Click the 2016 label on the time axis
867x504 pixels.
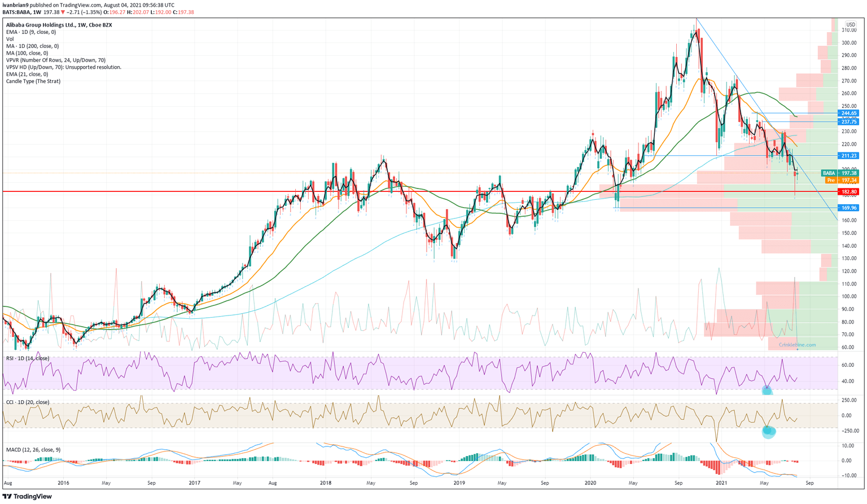pyautogui.click(x=63, y=483)
